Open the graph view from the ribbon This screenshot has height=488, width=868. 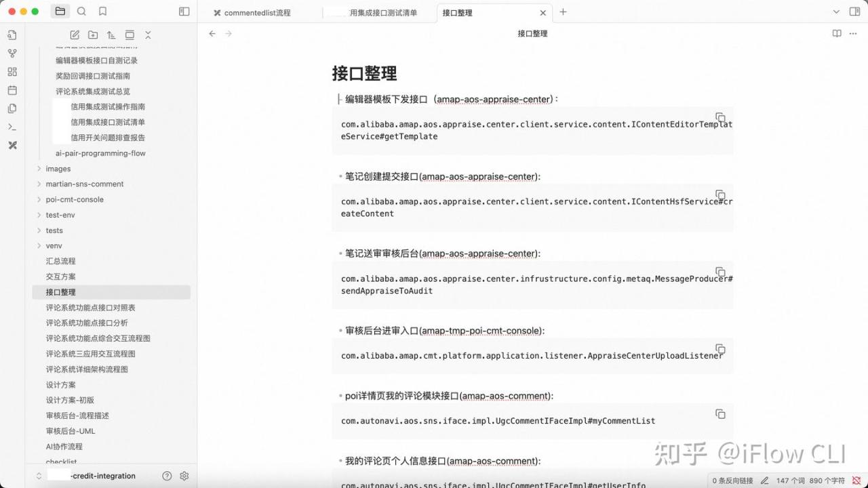coord(12,54)
